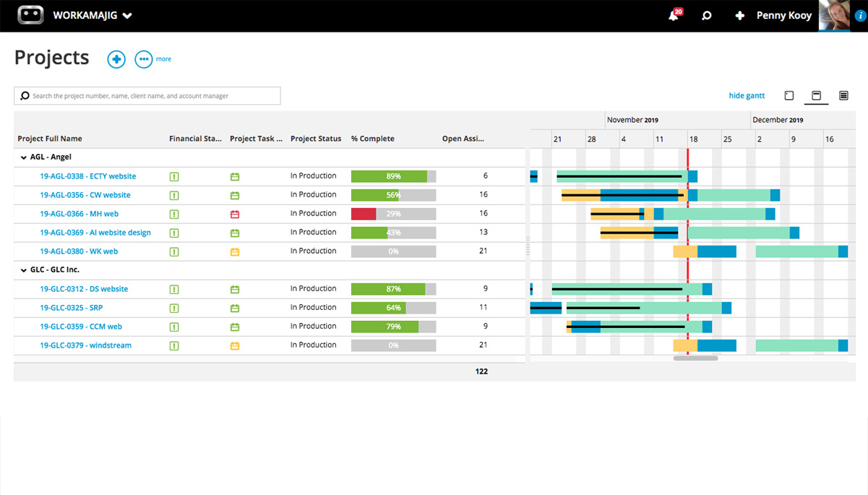This screenshot has height=495, width=868.
Task: Click the plus icon in the header bar
Action: (739, 15)
